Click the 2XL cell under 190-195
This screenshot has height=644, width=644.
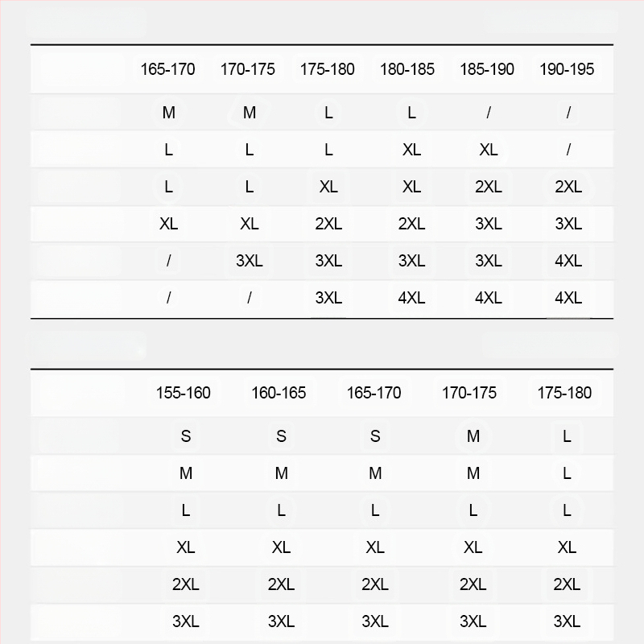568,187
